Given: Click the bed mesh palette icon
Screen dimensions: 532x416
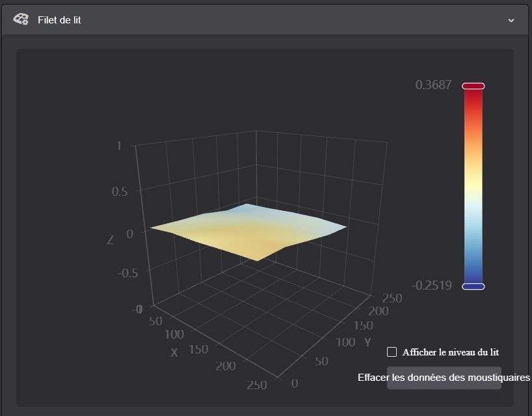Looking at the screenshot, I should [x=21, y=20].
